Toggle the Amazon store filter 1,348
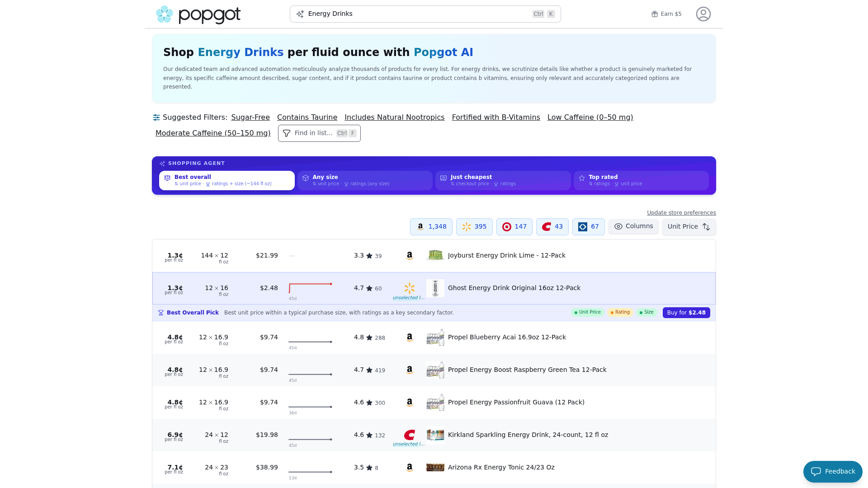The width and height of the screenshot is (868, 488). pyautogui.click(x=431, y=227)
